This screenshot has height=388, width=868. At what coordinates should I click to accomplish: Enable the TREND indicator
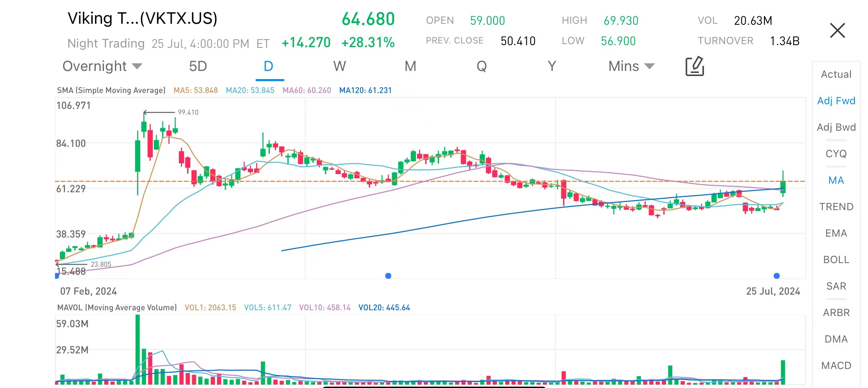point(836,207)
